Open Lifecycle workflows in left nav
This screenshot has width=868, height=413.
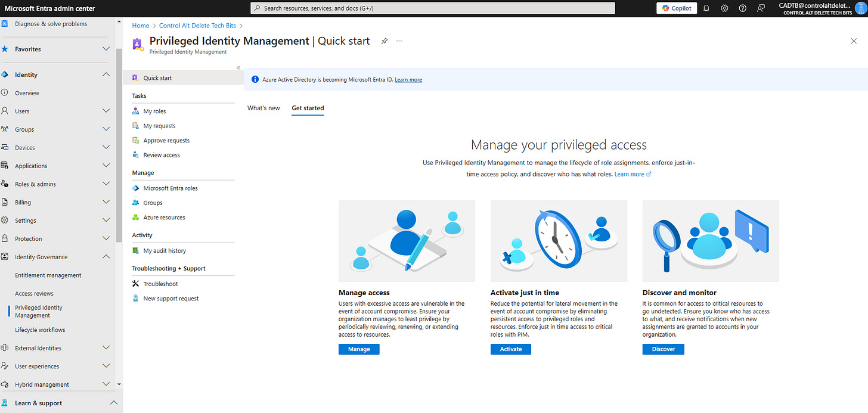40,330
